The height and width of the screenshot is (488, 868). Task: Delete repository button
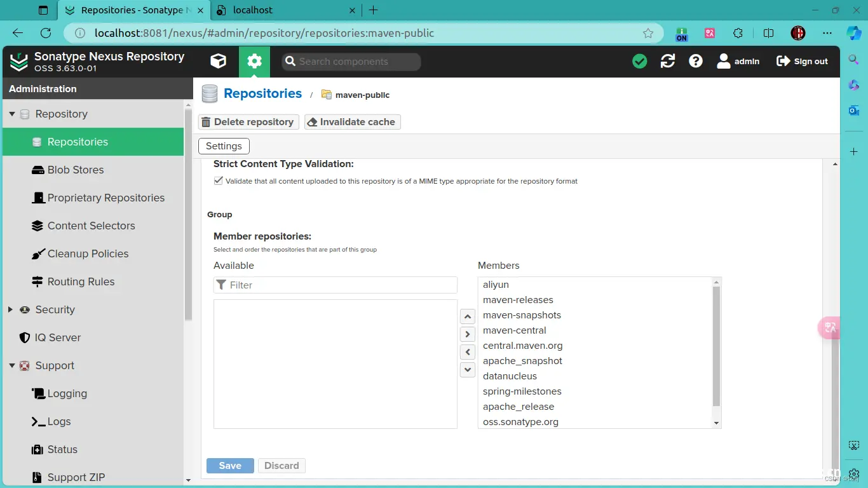[248, 122]
